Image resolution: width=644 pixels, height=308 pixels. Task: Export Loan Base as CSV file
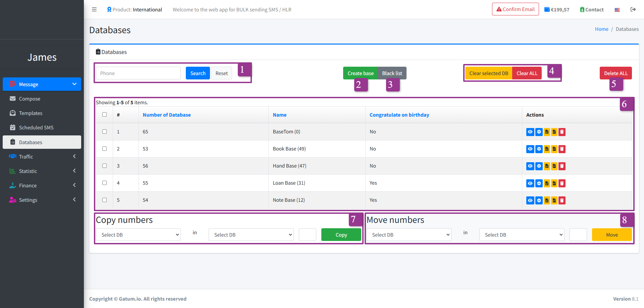point(554,183)
